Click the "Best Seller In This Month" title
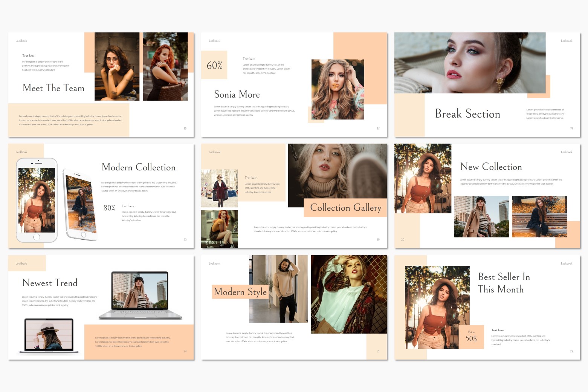This screenshot has height=392, width=588. coord(504,283)
